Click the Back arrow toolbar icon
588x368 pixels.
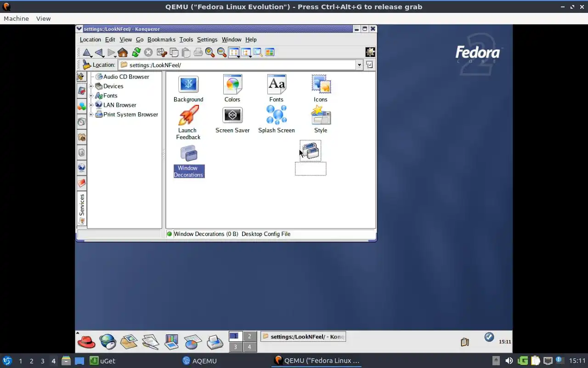pos(99,52)
